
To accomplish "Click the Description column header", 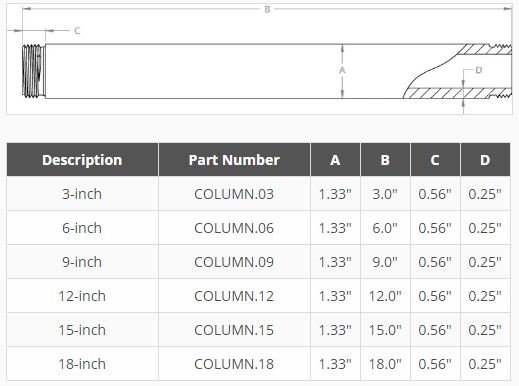I will click(82, 160).
